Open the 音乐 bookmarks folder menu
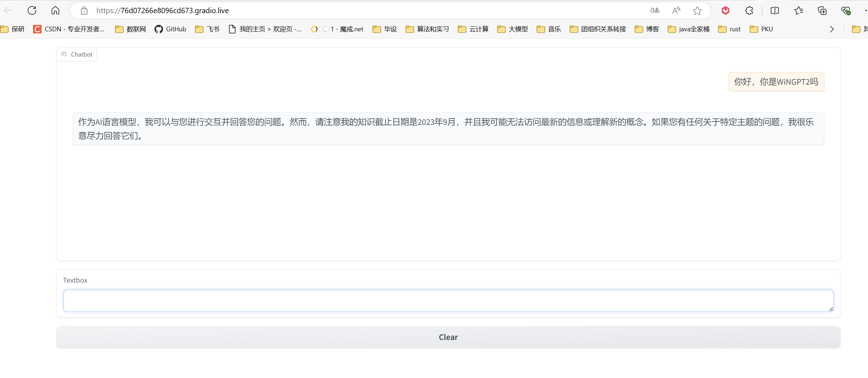Viewport: 868px width, 378px height. 548,29
